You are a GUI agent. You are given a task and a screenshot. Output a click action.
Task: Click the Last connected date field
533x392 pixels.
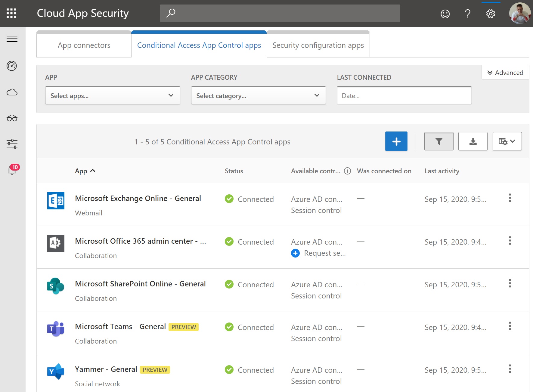(x=404, y=95)
